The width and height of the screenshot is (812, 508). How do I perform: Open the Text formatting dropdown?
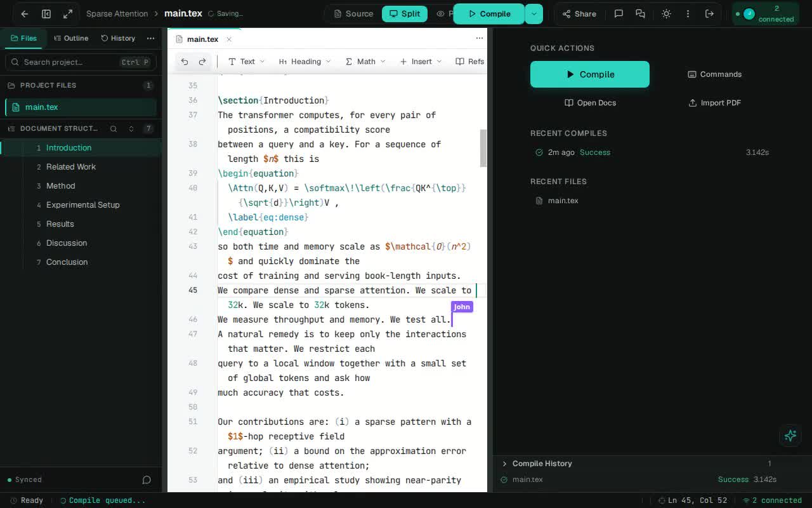coord(246,62)
